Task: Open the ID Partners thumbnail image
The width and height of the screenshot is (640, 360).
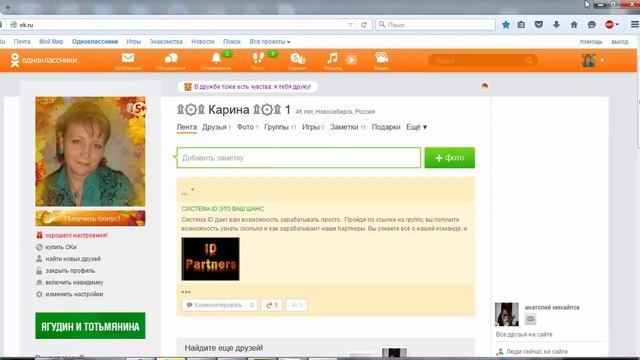Action: click(210, 259)
